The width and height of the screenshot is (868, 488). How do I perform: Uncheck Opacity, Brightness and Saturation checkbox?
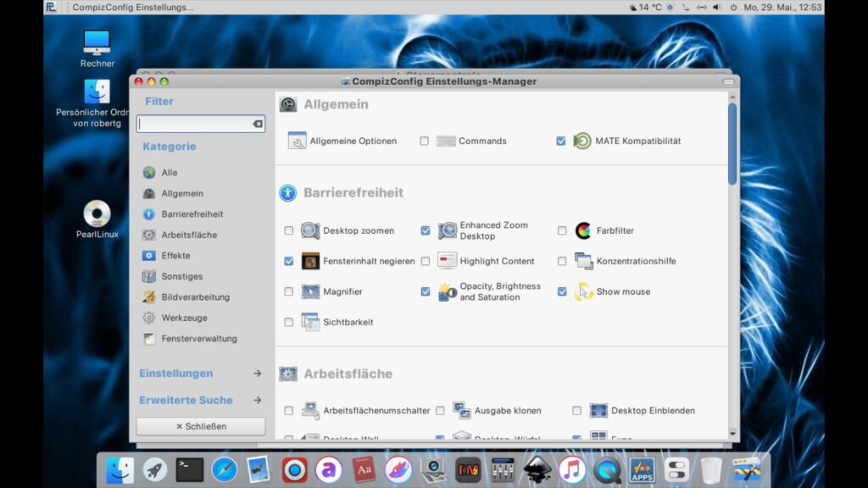click(426, 291)
